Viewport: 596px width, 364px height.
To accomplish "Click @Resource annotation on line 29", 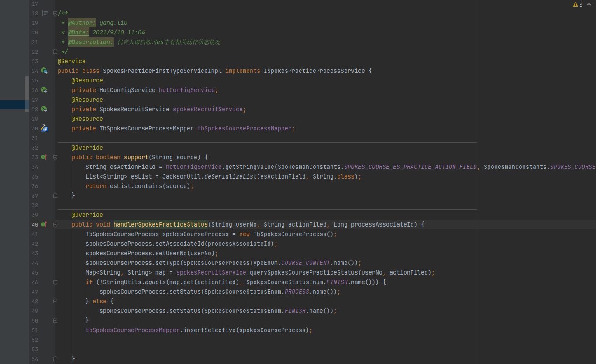I will click(x=87, y=119).
